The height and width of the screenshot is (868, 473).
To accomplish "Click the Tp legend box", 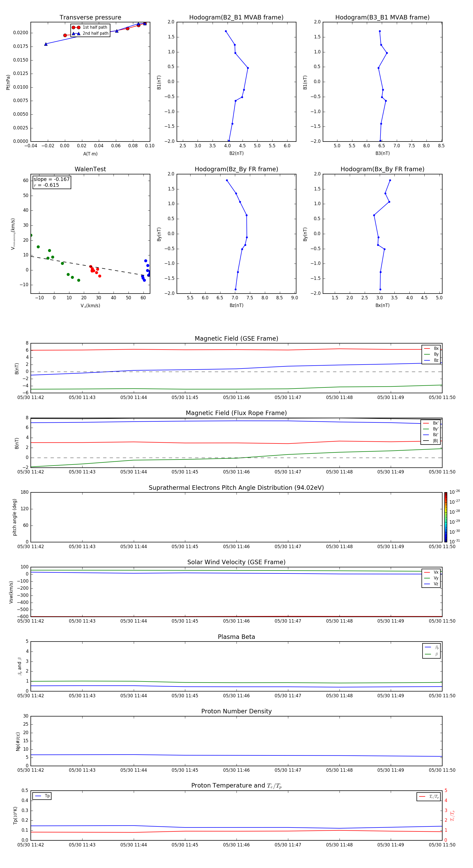I will 42,796.
